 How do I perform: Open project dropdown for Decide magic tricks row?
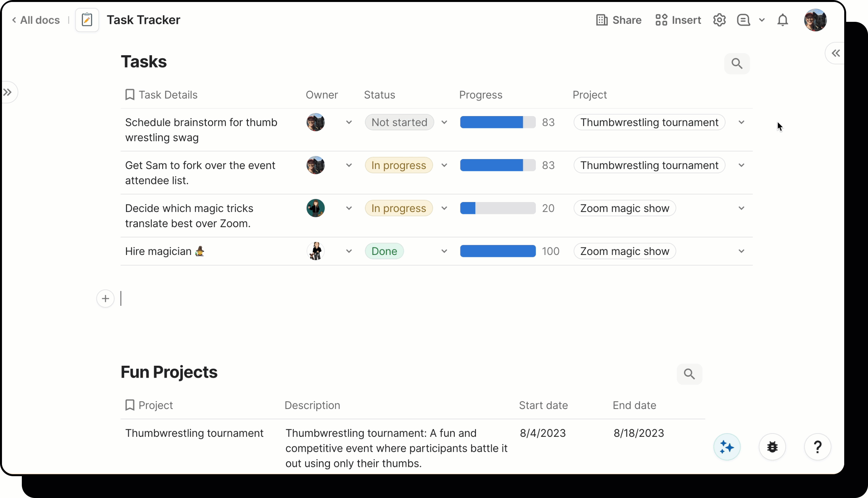coord(741,208)
